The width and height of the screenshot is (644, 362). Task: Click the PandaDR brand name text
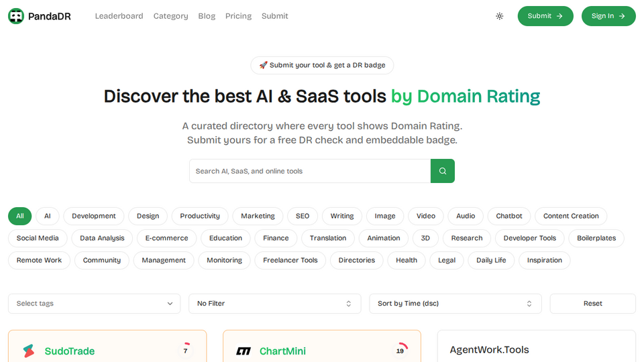point(49,16)
